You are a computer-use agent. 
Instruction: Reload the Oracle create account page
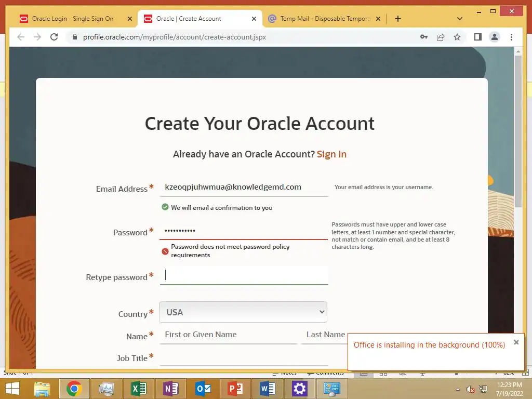[54, 37]
